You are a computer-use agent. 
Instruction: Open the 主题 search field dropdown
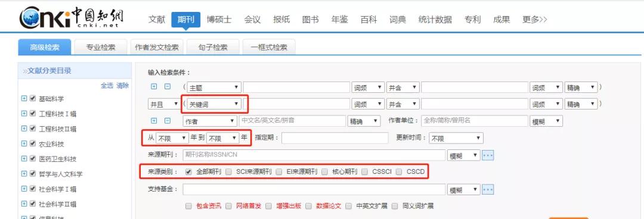[213, 87]
